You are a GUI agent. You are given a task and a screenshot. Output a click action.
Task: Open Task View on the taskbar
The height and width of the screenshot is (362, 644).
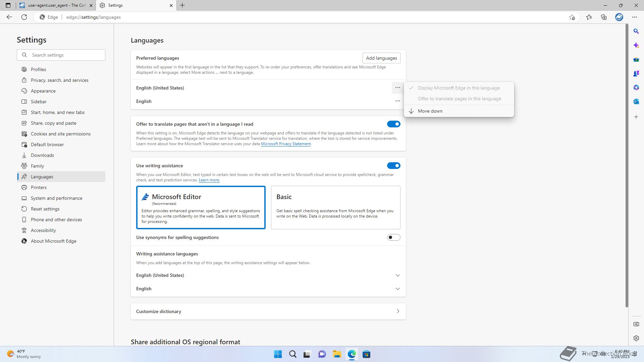pyautogui.click(x=307, y=354)
